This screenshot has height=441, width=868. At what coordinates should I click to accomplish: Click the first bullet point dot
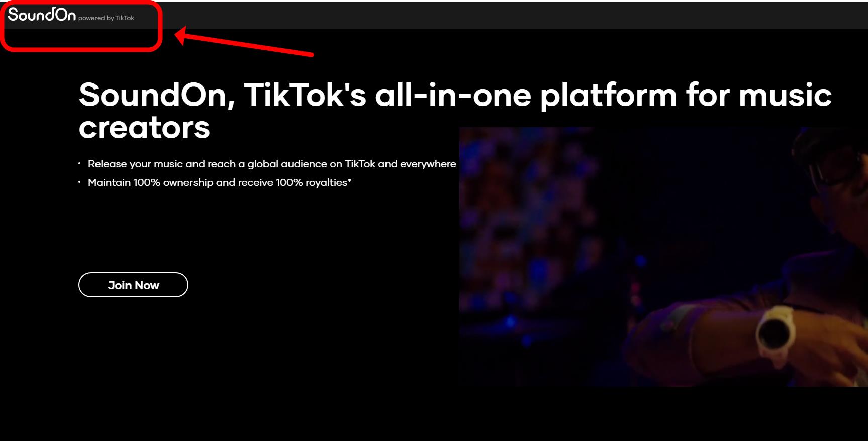tap(79, 164)
